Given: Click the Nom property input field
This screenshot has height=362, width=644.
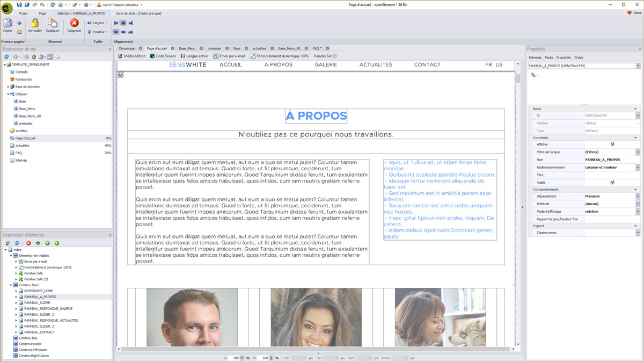Looking at the screenshot, I should point(609,160).
